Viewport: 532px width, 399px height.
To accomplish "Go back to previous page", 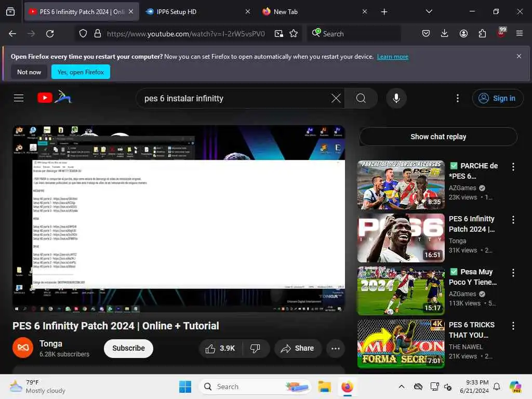I will [x=12, y=34].
